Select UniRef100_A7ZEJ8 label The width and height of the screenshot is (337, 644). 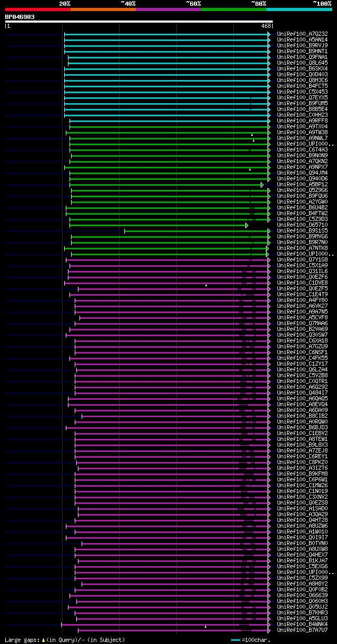pyautogui.click(x=302, y=451)
